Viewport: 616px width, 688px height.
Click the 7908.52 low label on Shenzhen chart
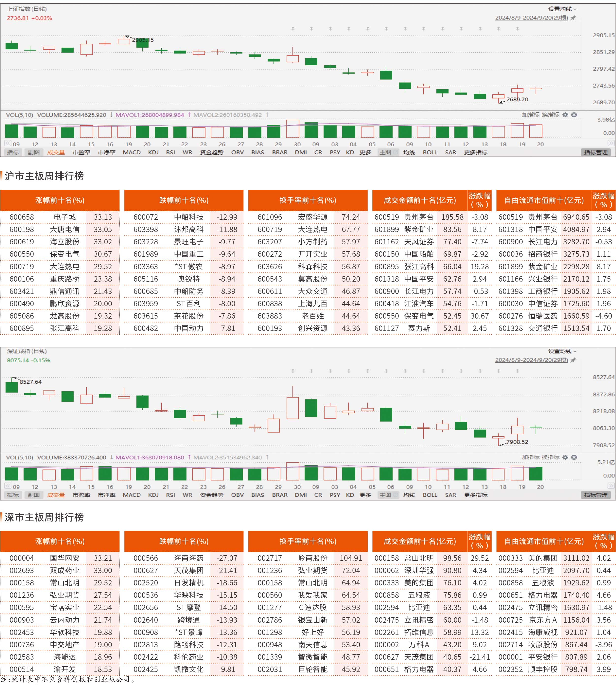coord(517,442)
